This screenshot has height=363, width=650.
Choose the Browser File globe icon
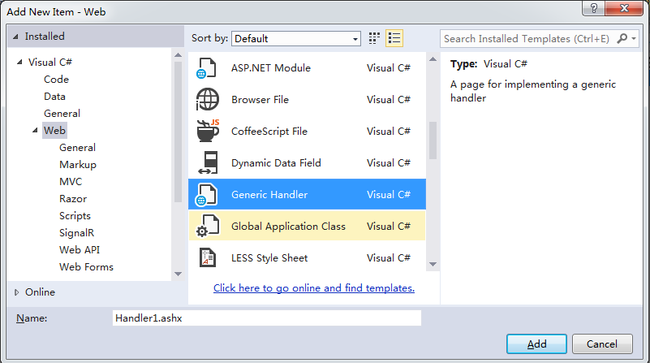(x=207, y=99)
